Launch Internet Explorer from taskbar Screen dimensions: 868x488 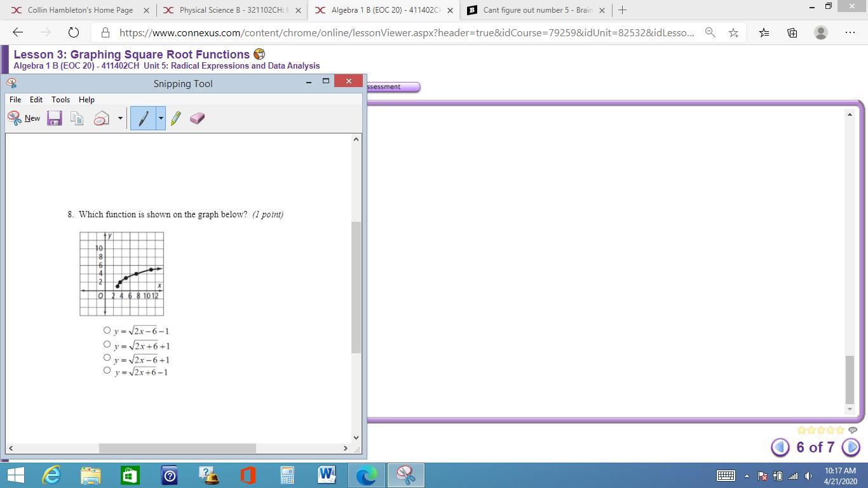coord(51,475)
